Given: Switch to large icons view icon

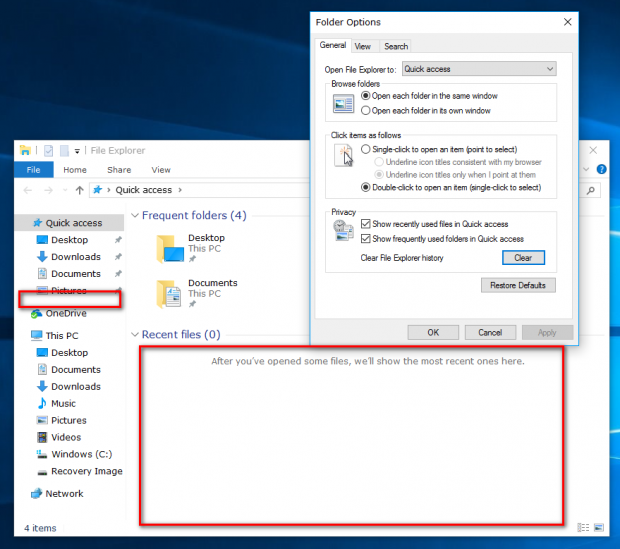Looking at the screenshot, I should (x=599, y=527).
